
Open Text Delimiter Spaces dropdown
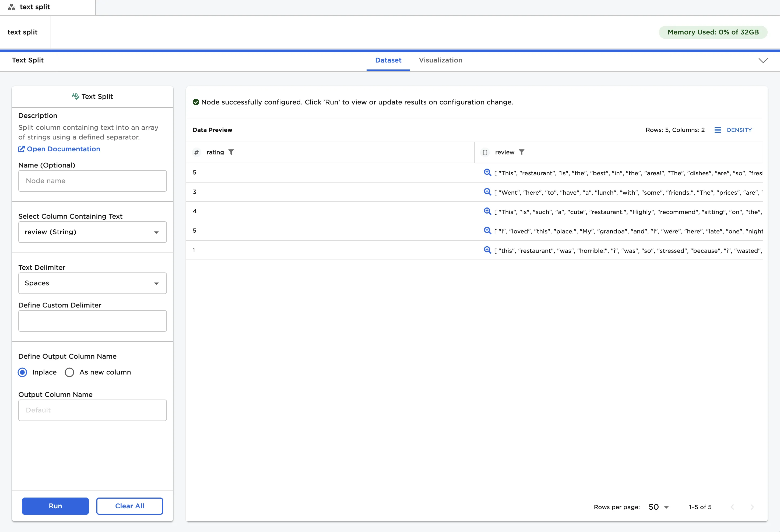pos(92,283)
